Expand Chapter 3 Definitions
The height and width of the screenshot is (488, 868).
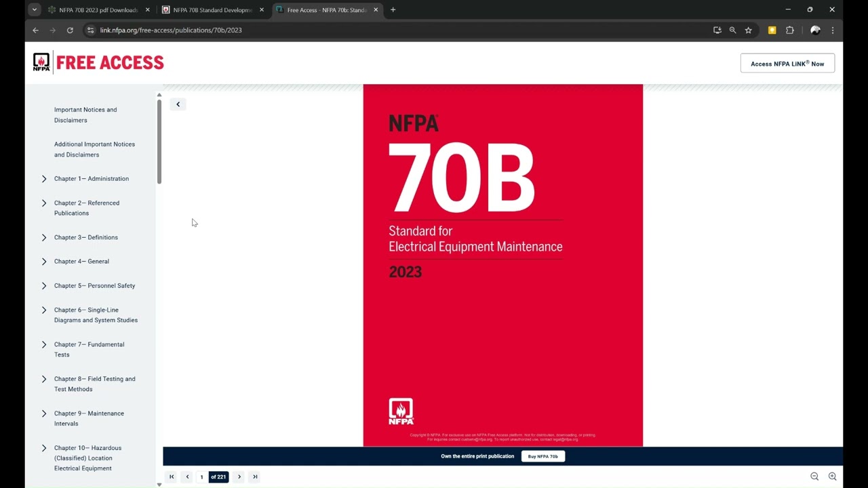point(44,237)
